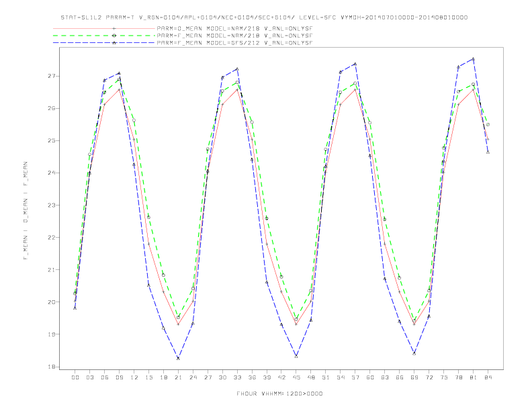Click x-axis forecast hour label 36

[252, 377]
